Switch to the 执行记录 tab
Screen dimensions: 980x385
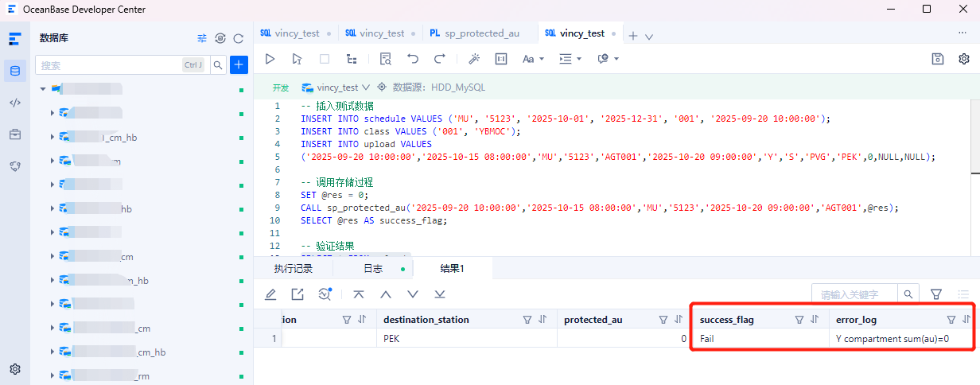click(294, 269)
